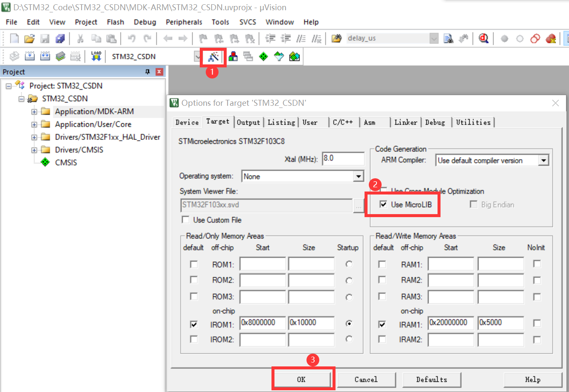Click the Kill All Breakpoints icon

click(x=551, y=39)
